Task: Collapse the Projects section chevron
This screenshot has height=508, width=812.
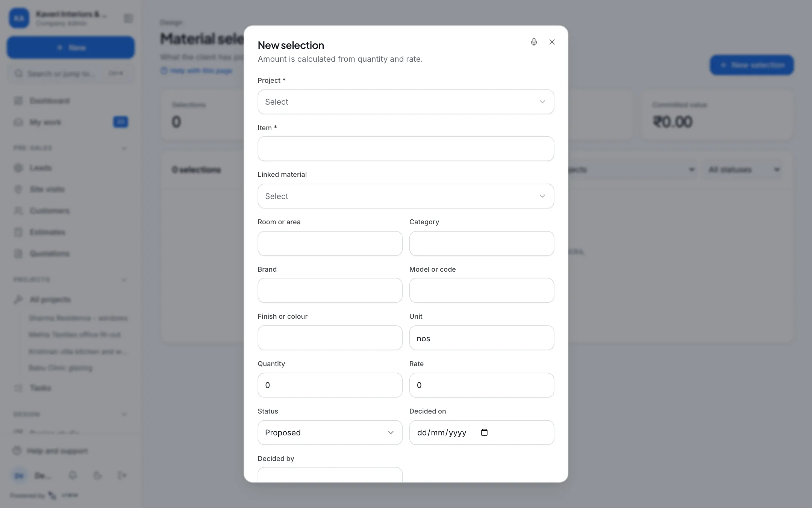Action: click(124, 280)
